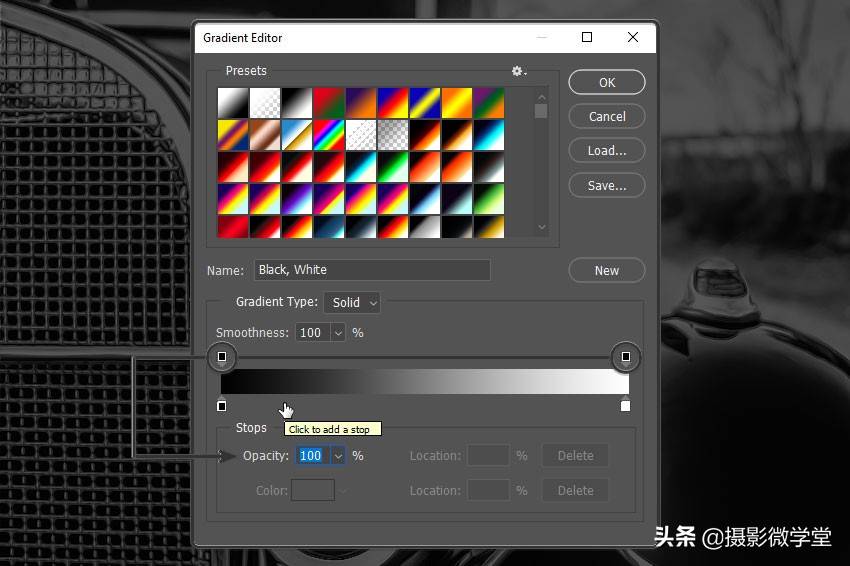Image resolution: width=850 pixels, height=566 pixels.
Task: Click the Opacity value field
Action: pos(312,455)
